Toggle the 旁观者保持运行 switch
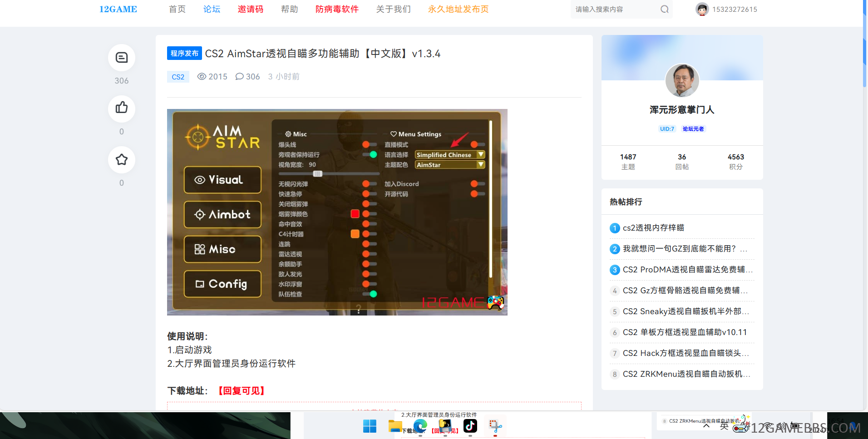This screenshot has width=868, height=439. 370,154
